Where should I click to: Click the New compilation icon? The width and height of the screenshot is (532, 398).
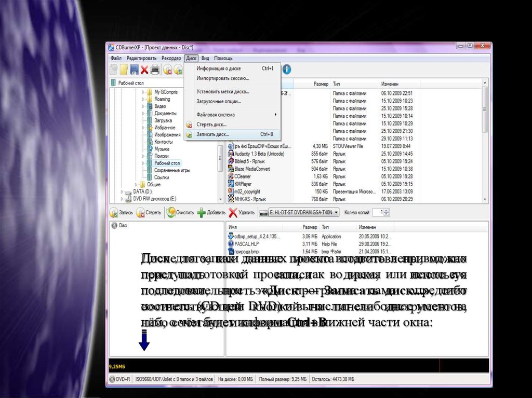(114, 69)
